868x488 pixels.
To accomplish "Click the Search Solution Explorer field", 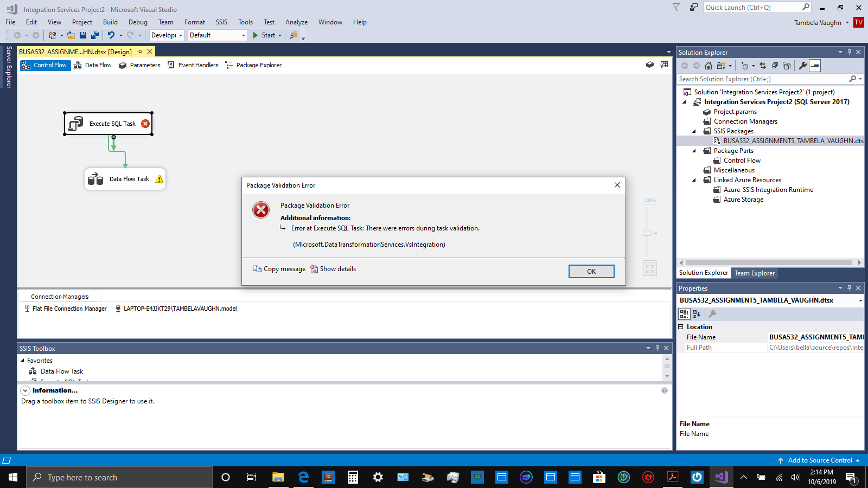I will (x=763, y=79).
